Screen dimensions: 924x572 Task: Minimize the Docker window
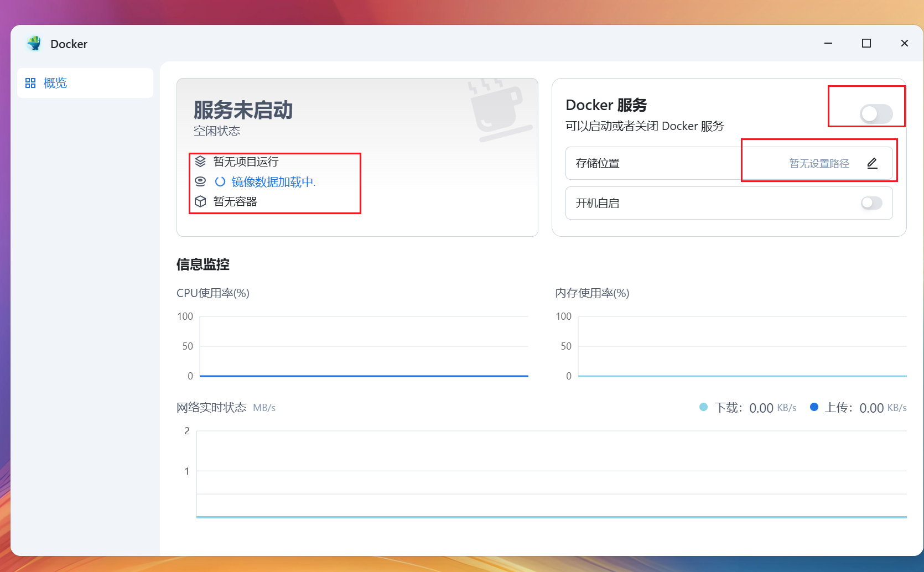tap(828, 43)
